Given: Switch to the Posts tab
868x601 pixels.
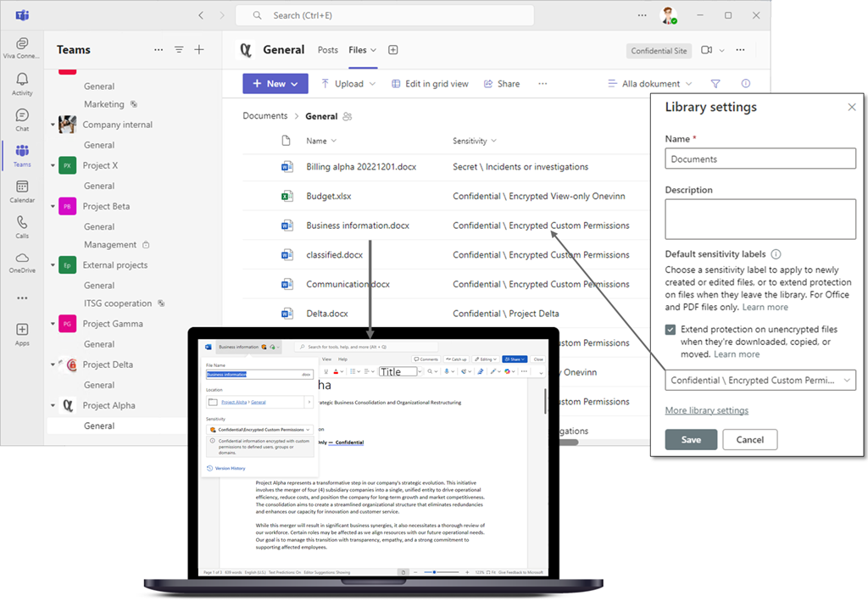Looking at the screenshot, I should (x=327, y=50).
